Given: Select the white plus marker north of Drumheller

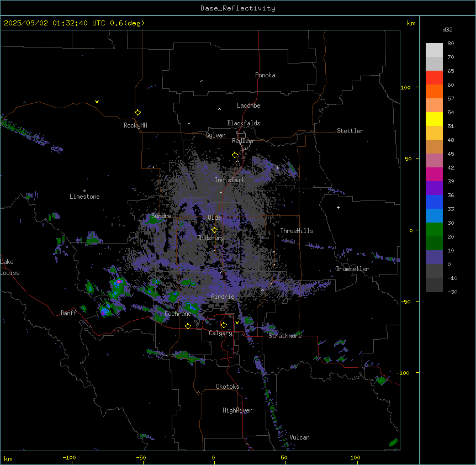Looking at the screenshot, I should point(338,207).
